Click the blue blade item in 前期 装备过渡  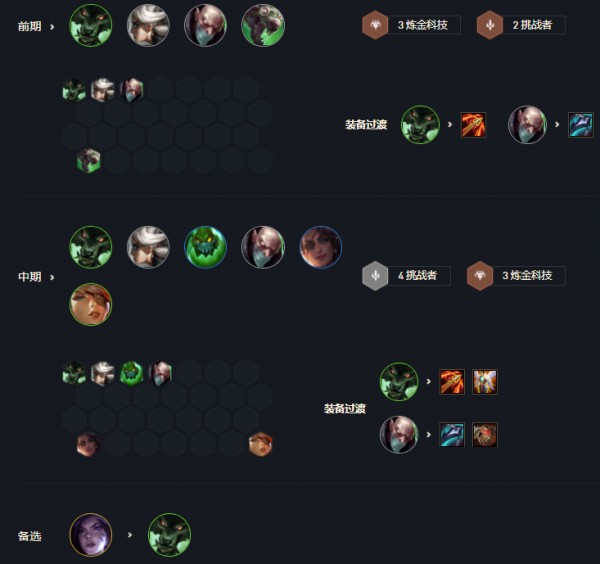point(581,125)
